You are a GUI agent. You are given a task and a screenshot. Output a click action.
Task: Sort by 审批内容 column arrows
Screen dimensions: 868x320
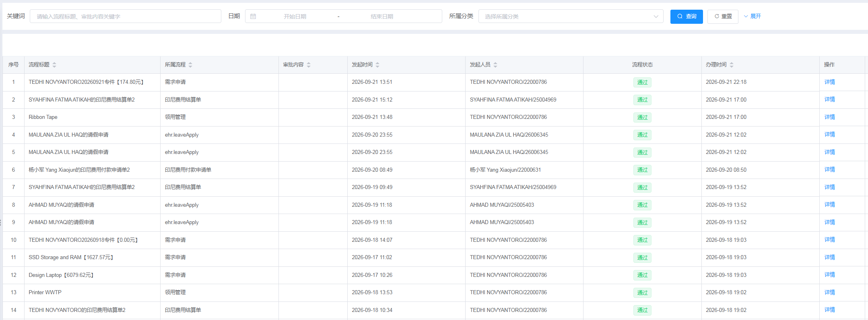point(309,65)
